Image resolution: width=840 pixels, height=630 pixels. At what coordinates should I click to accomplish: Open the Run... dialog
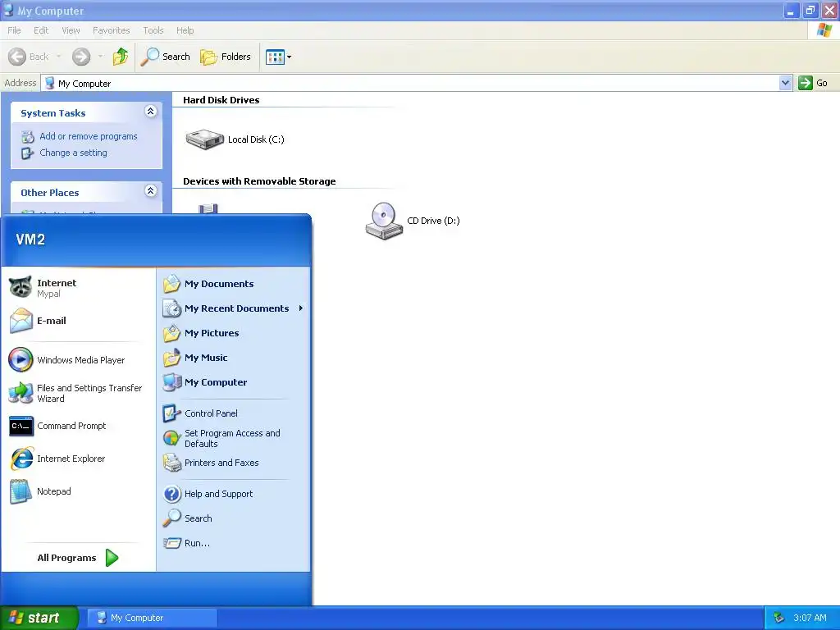point(233,543)
